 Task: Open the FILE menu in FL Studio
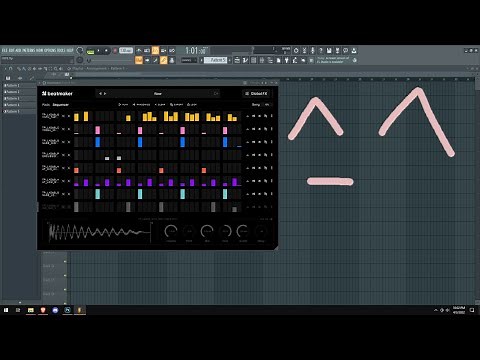4,50
